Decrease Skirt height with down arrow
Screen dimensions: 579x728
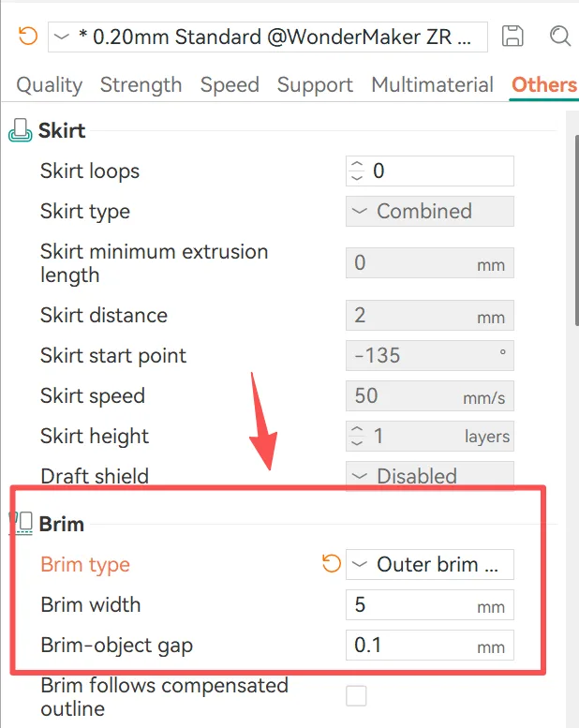pyautogui.click(x=357, y=442)
